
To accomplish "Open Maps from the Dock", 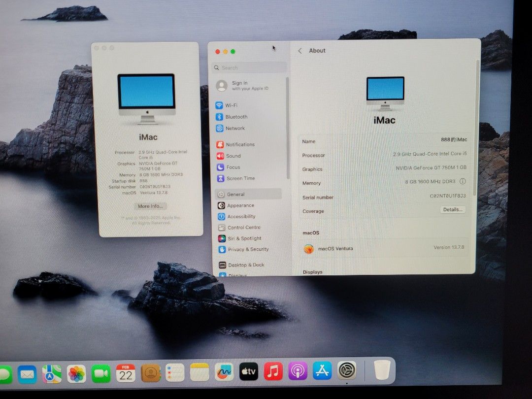I will (x=52, y=374).
